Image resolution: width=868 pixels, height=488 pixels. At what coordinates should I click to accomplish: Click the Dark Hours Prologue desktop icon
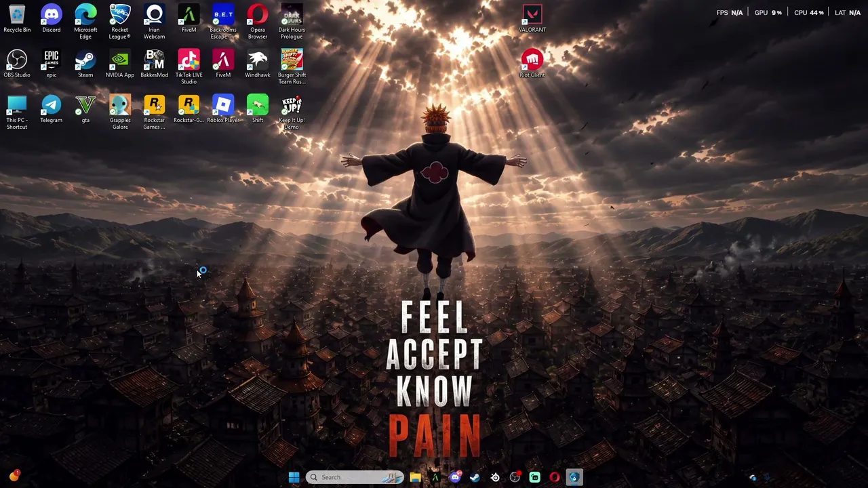292,22
